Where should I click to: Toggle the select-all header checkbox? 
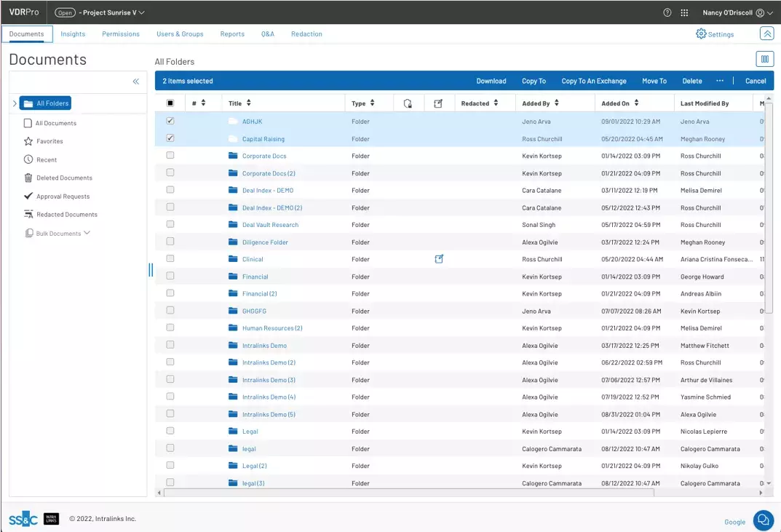pyautogui.click(x=170, y=103)
